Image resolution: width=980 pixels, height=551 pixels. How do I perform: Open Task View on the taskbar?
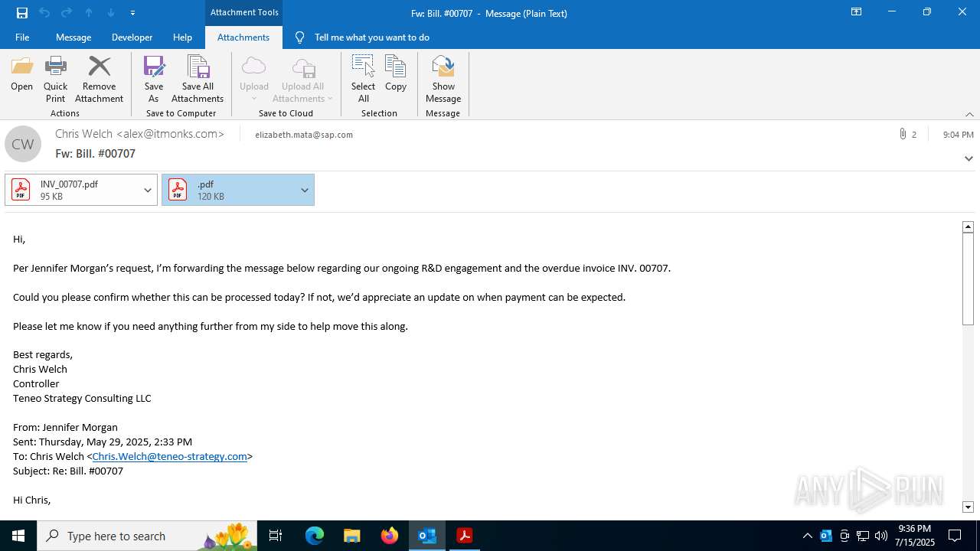[276, 536]
